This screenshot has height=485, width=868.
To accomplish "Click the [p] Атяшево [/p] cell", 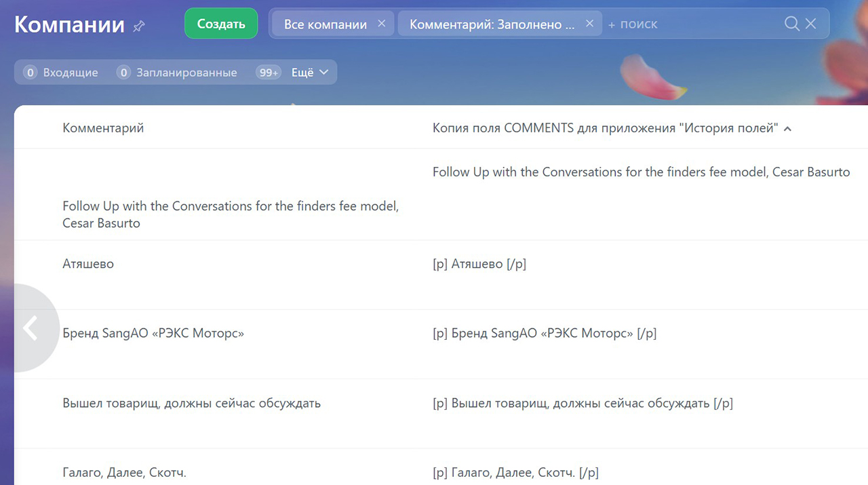I will click(479, 264).
